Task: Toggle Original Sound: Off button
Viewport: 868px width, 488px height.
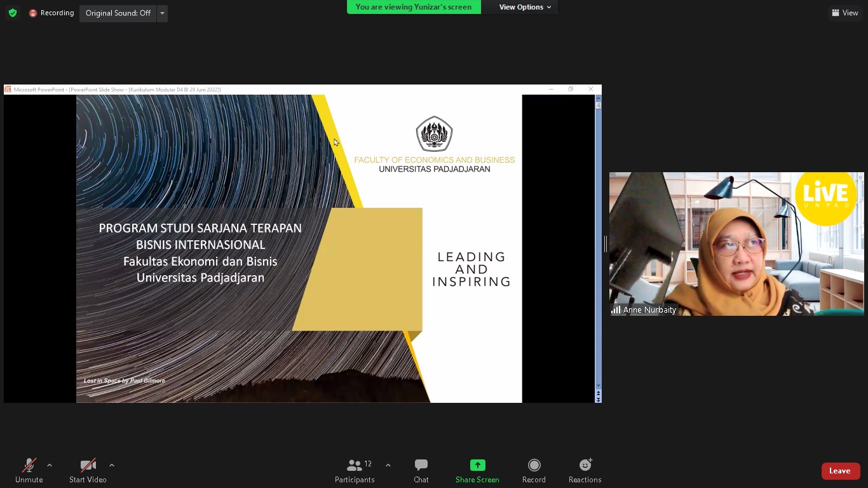Action: tap(118, 13)
